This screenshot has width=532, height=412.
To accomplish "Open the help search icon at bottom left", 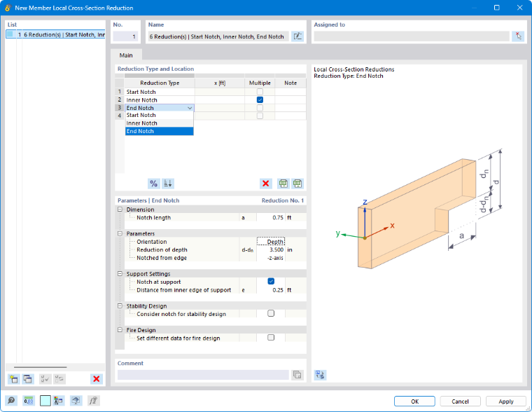I will pos(11,401).
